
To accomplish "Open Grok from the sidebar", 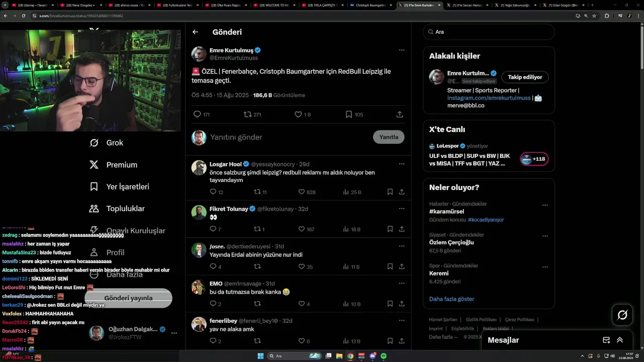I will click(106, 143).
